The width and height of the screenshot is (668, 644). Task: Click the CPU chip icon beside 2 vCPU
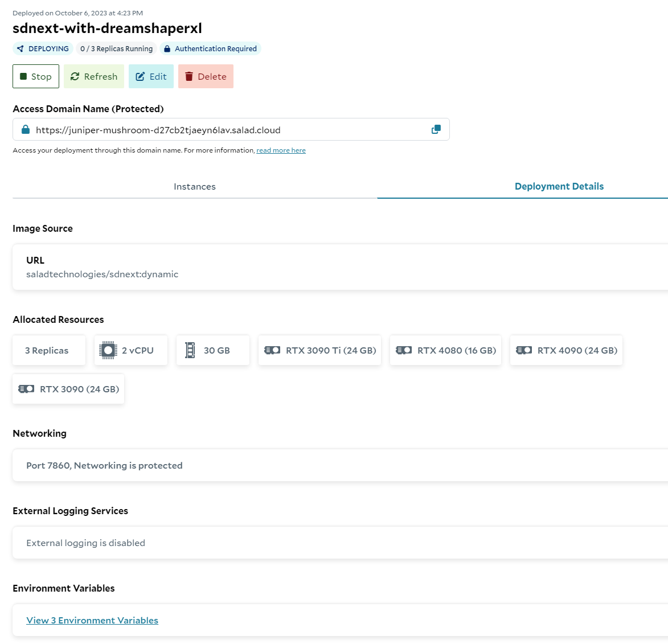(x=108, y=350)
